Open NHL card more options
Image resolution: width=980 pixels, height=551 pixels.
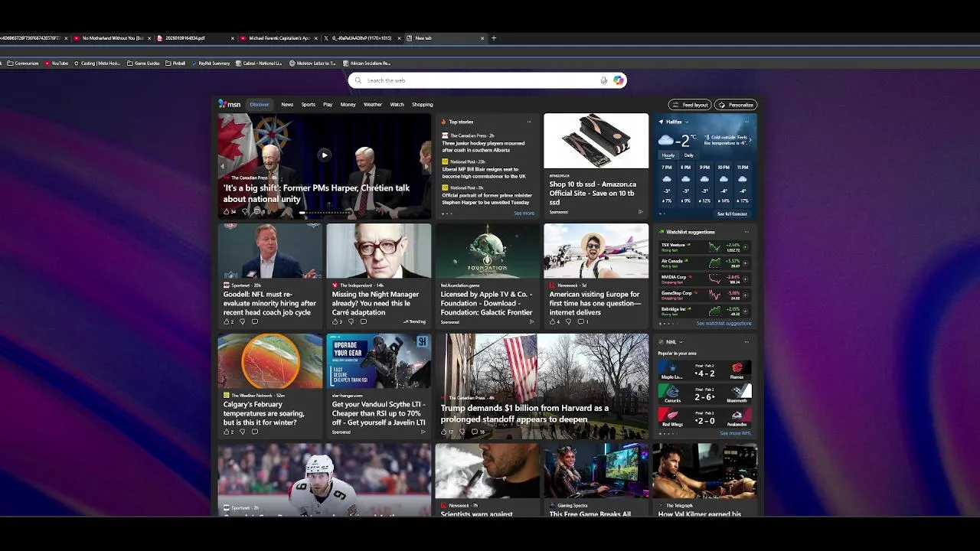tap(746, 342)
